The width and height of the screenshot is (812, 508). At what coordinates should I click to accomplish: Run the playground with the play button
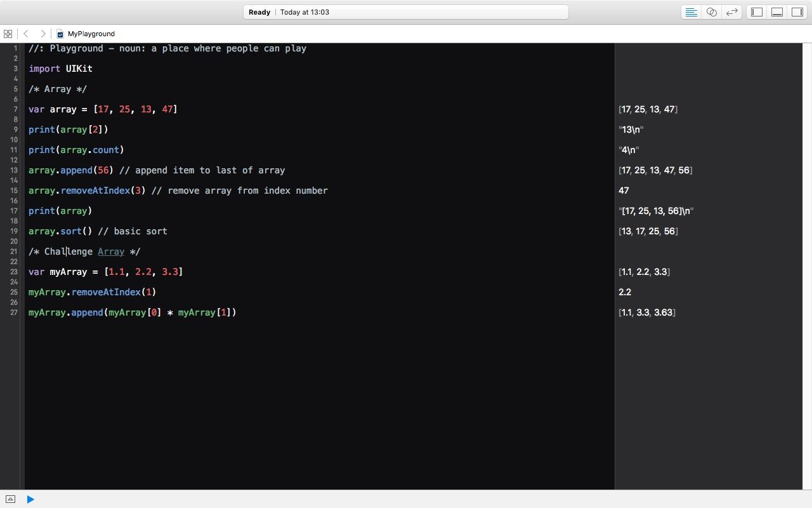30,499
